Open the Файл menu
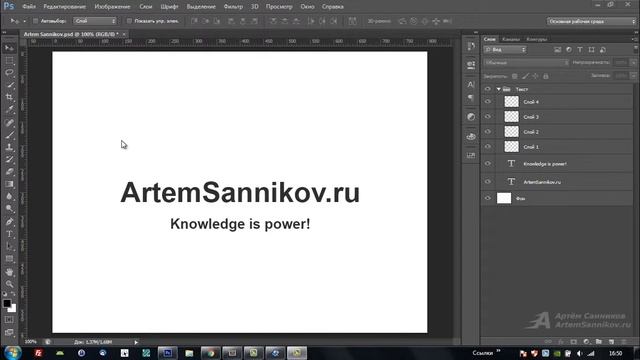This screenshot has height=360, width=640. [29, 7]
